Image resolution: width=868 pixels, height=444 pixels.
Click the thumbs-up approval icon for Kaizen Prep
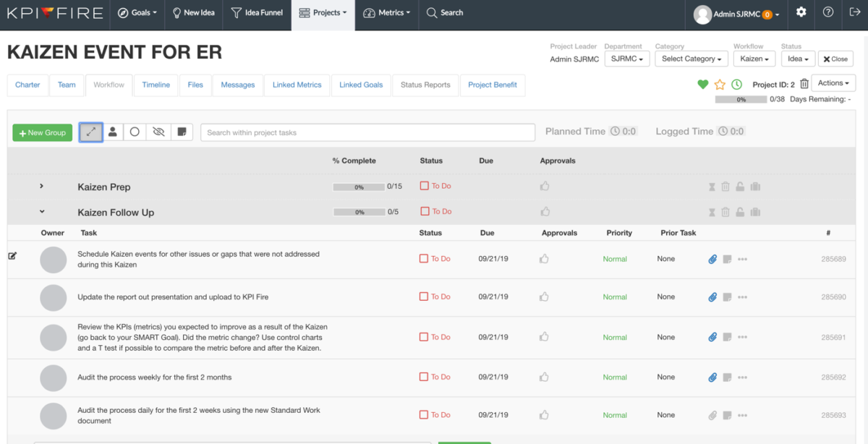pos(545,187)
